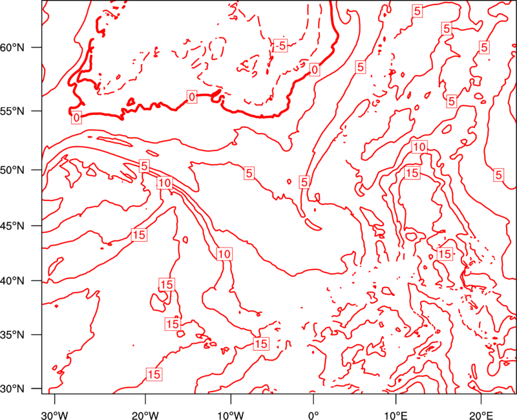This screenshot has height=420, width=517.
Task: Select the 55°N latitude tick label
Action: (x=12, y=111)
